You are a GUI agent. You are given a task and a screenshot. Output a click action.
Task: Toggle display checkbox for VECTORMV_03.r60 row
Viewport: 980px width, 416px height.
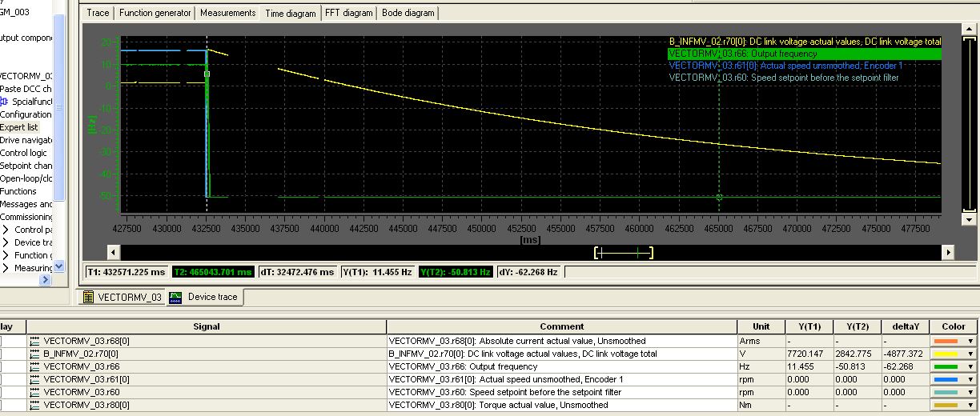(x=1, y=392)
